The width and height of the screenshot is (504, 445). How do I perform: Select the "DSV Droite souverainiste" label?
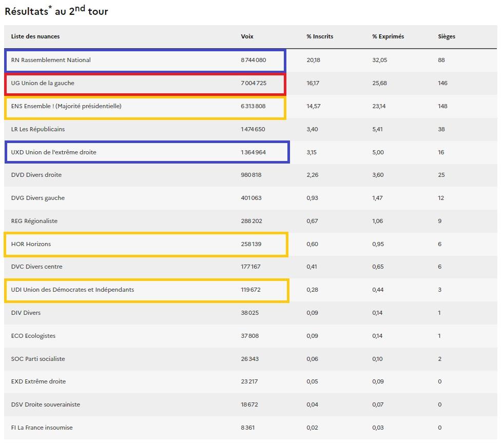[46, 405]
